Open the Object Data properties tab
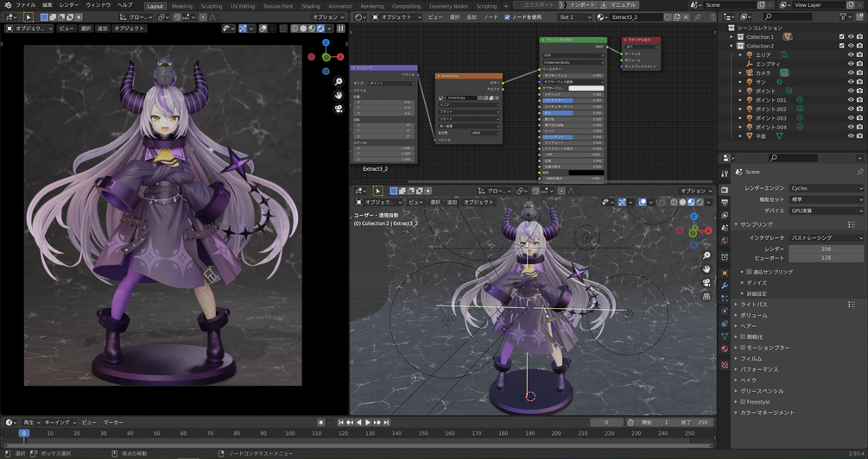The height and width of the screenshot is (459, 868). pyautogui.click(x=725, y=336)
